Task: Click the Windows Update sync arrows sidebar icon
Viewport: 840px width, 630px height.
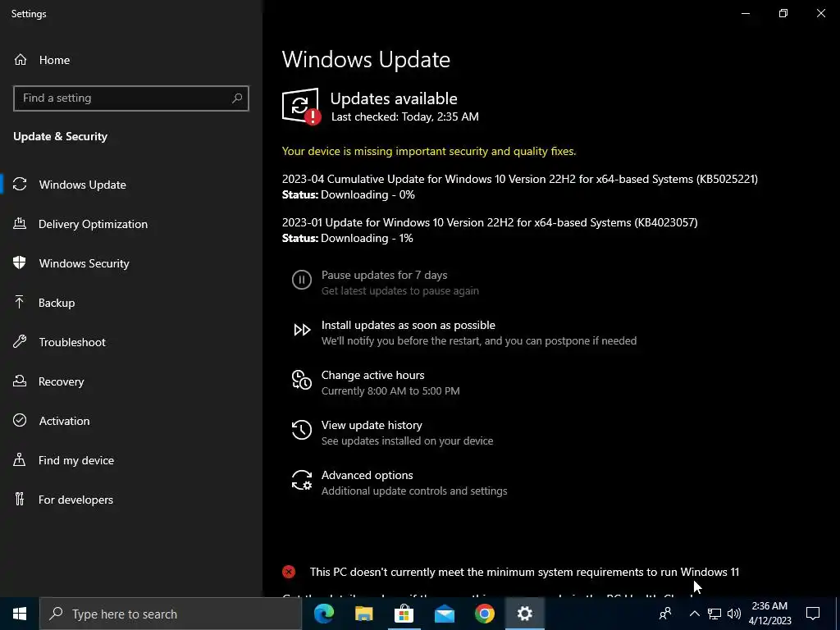Action: tap(20, 185)
